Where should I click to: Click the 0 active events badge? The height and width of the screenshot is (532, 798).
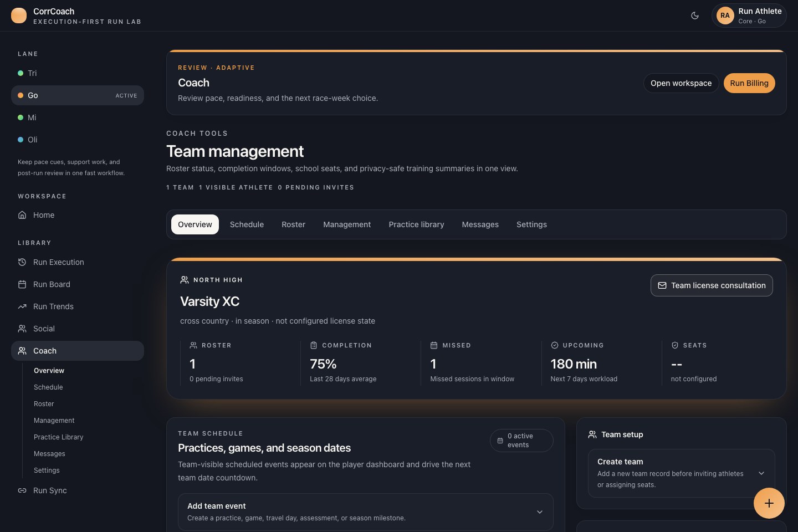[521, 441]
